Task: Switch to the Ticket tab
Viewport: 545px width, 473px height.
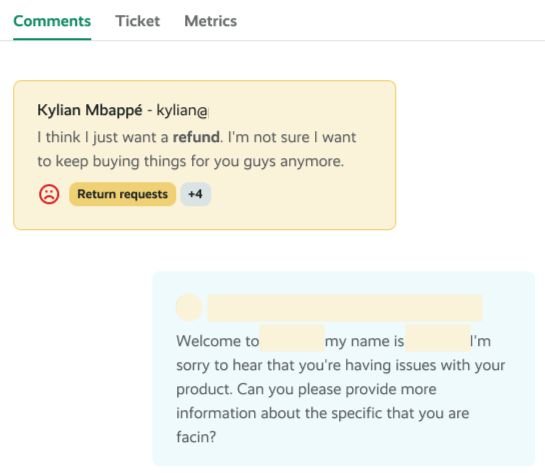Action: [138, 21]
